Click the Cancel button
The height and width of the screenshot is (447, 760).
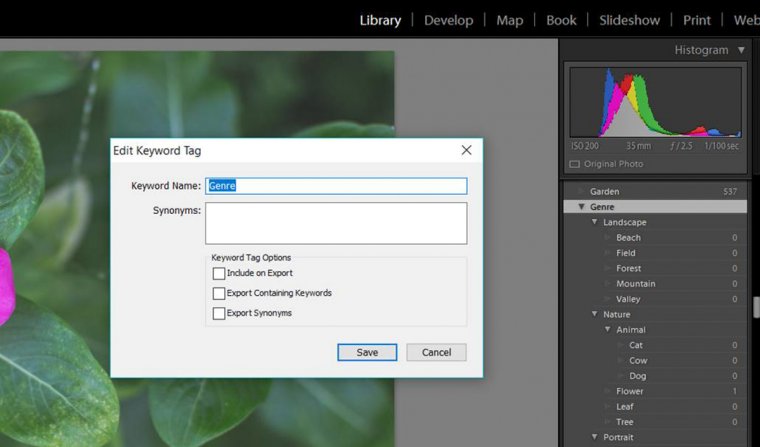[436, 352]
